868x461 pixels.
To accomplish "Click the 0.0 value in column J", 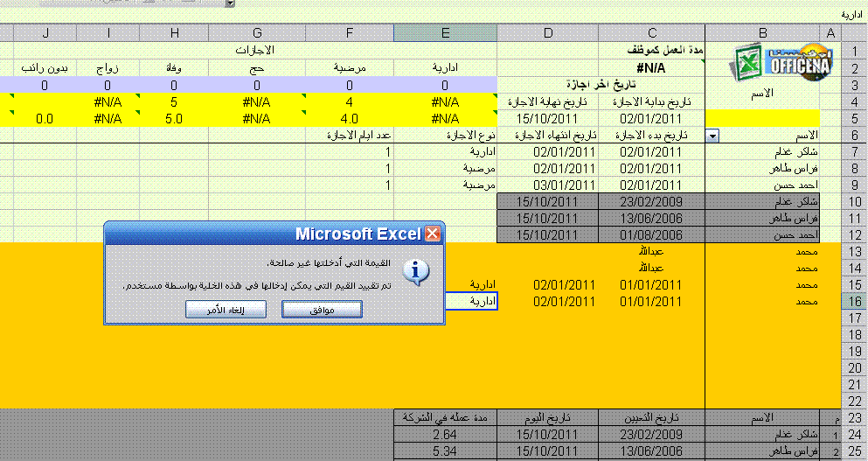I will click(x=45, y=119).
